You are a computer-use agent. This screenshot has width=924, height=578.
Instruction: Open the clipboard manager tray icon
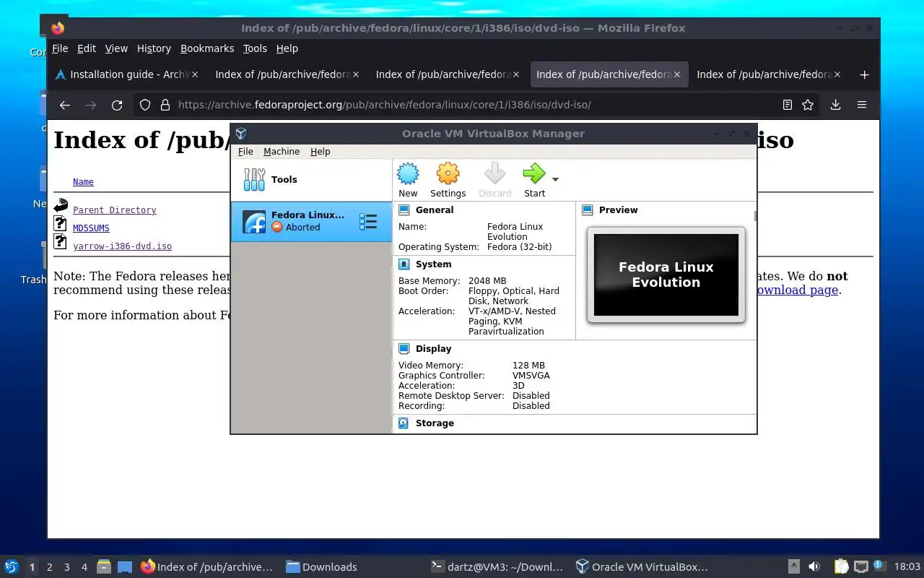[841, 566]
